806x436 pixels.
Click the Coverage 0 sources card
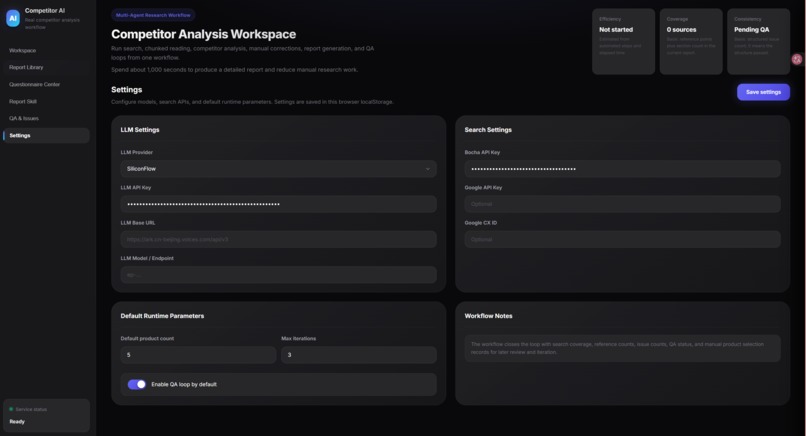tap(691, 42)
